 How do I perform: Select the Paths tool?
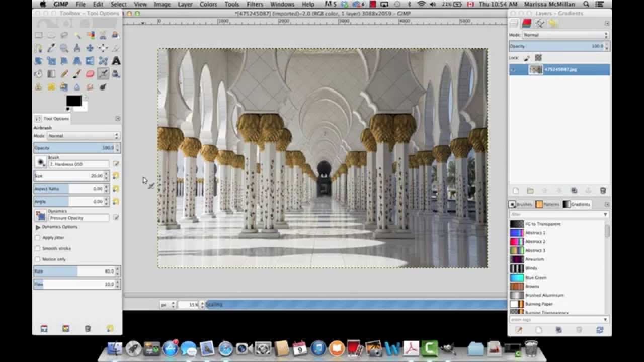tap(39, 48)
